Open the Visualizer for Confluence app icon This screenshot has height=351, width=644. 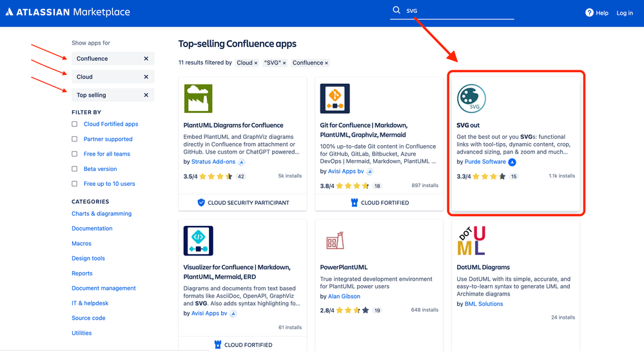[199, 241]
